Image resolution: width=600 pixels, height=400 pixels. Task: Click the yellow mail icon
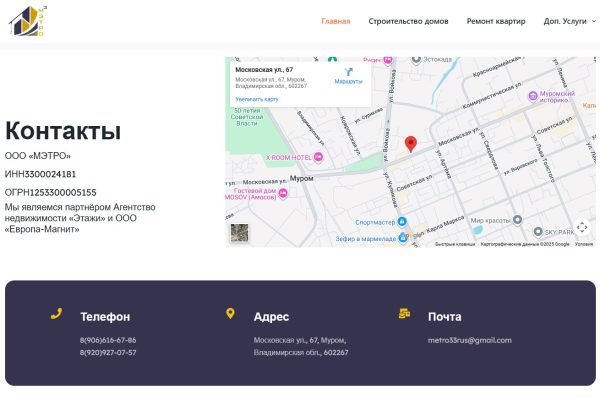point(404,314)
